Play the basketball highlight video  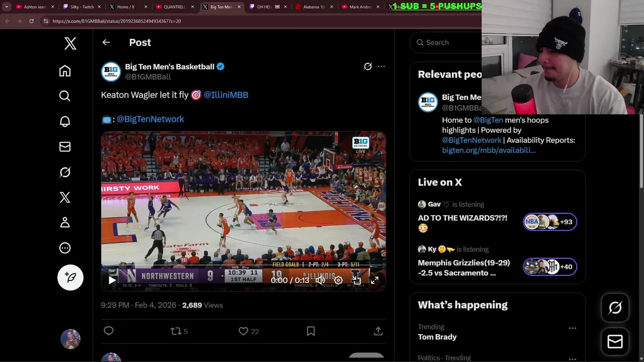pos(112,281)
